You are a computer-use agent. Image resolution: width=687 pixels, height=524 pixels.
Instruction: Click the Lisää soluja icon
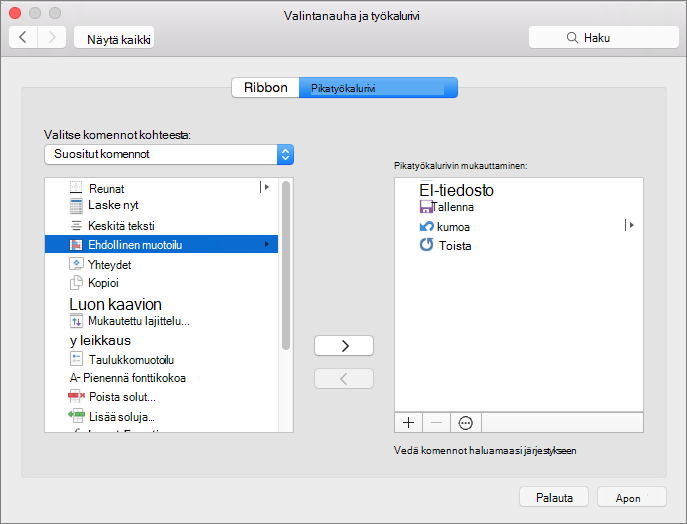click(x=76, y=415)
